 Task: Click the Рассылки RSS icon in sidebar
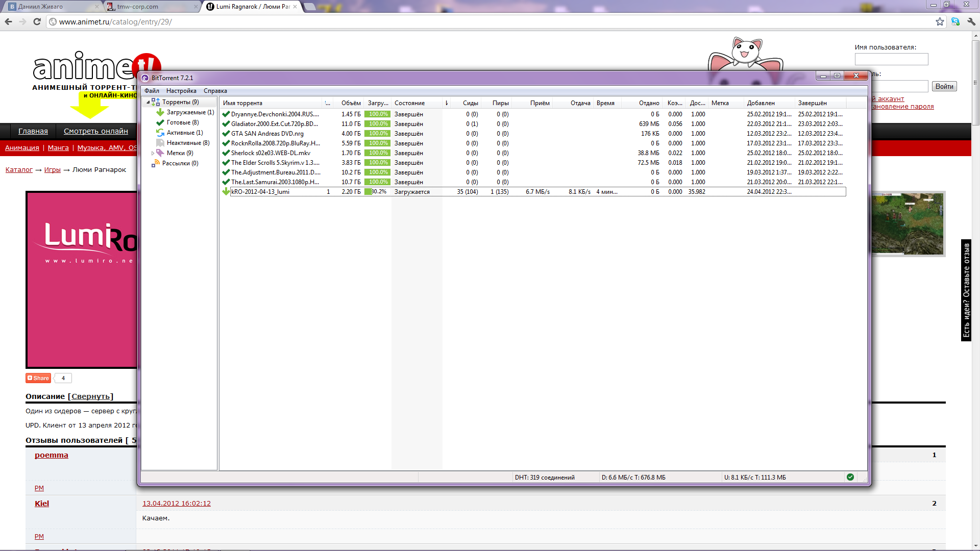pyautogui.click(x=156, y=163)
